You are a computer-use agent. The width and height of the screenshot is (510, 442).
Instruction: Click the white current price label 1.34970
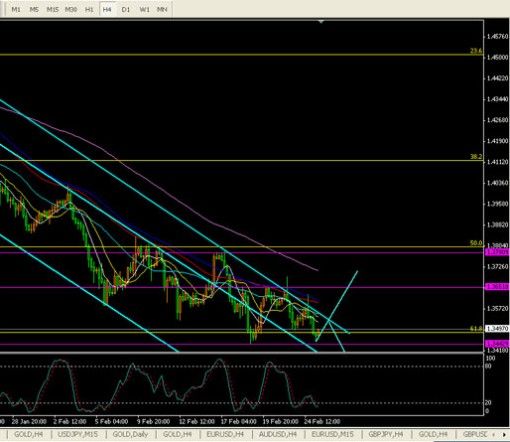point(497,329)
